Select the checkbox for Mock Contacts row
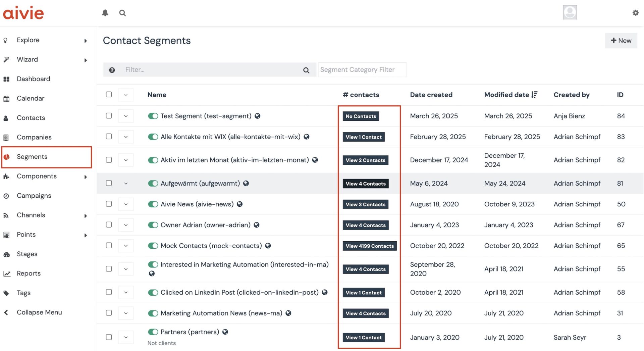644x351 pixels. pos(109,245)
